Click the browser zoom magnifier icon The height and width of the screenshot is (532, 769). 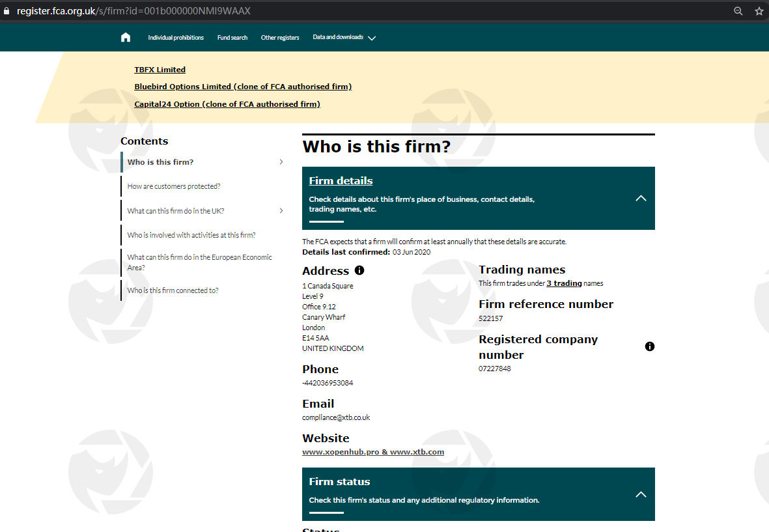click(x=738, y=11)
